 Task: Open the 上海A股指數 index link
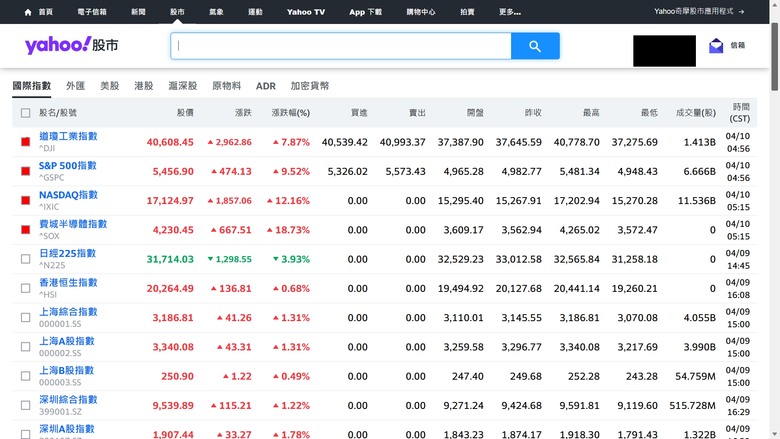coord(67,341)
